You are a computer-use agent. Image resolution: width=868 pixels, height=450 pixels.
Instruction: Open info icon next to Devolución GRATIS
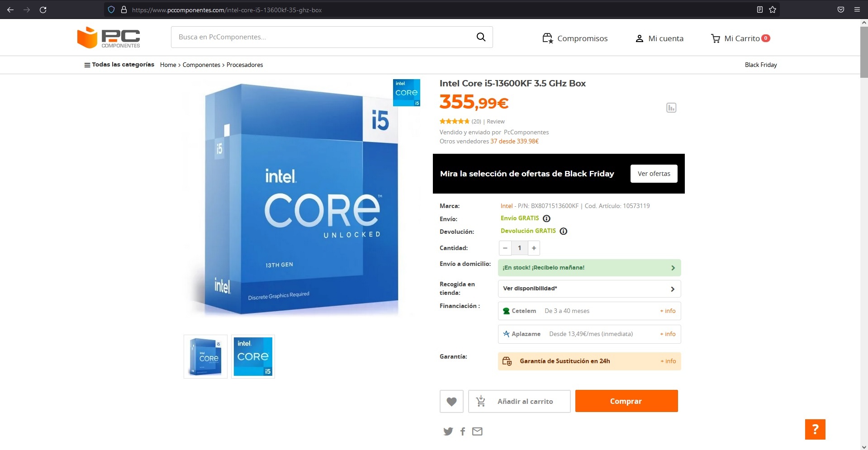pyautogui.click(x=563, y=231)
